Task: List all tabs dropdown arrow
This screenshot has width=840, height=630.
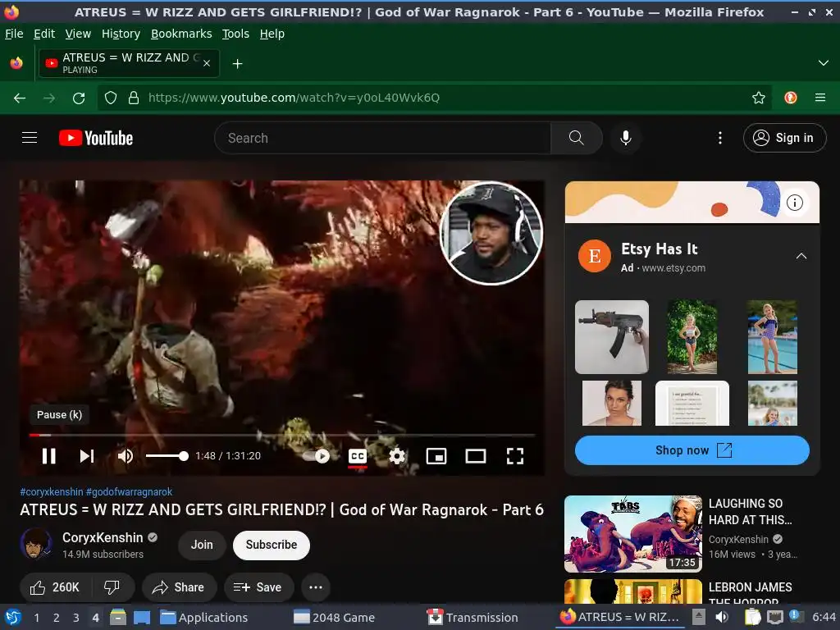Action: click(x=824, y=63)
